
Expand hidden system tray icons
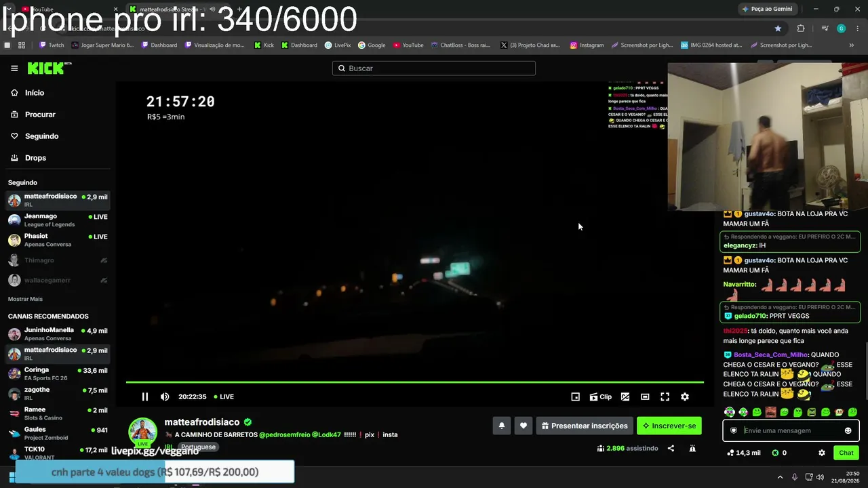(780, 477)
